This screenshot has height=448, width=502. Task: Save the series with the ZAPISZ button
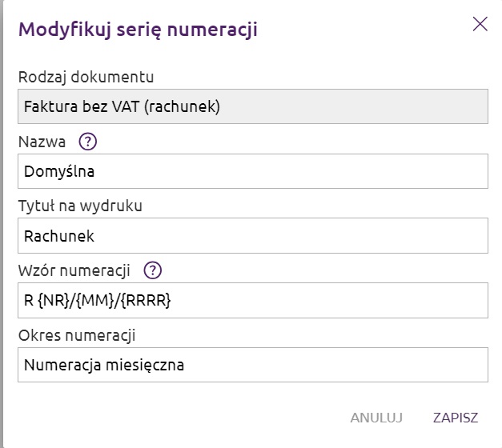456,418
